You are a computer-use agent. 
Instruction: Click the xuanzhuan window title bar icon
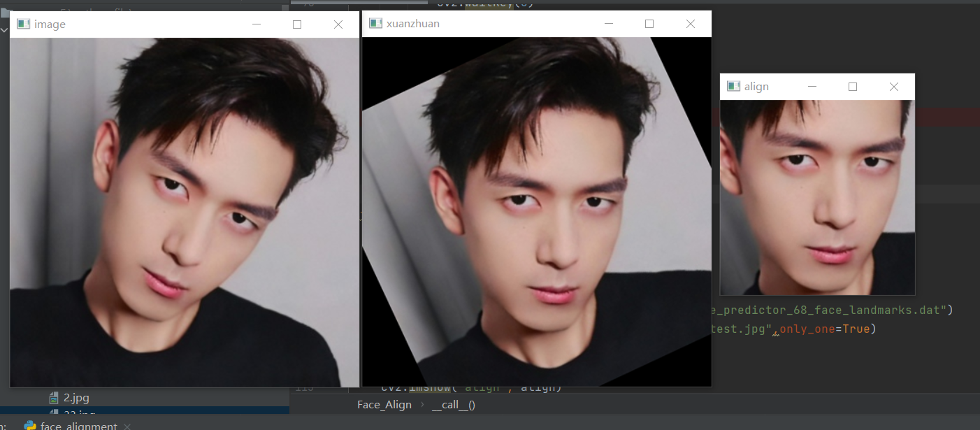coord(375,23)
